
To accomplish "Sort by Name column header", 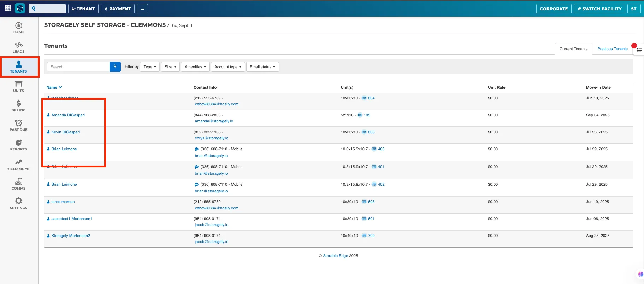I will pos(54,87).
